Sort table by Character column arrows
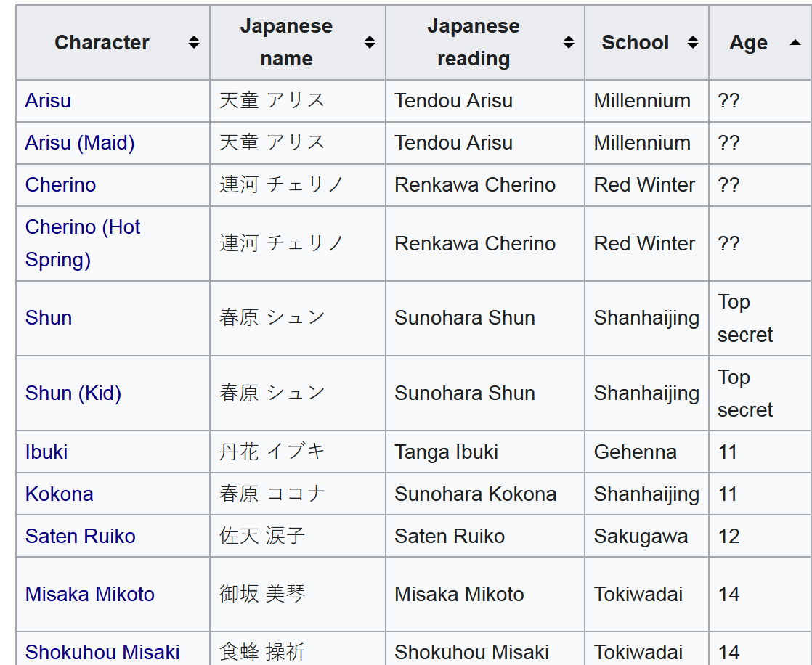This screenshot has height=665, width=812. [x=194, y=43]
